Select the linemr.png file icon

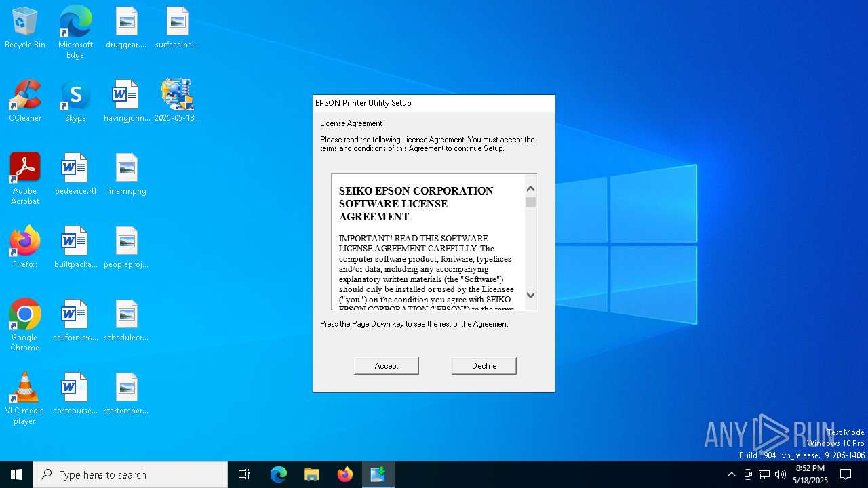coord(126,175)
